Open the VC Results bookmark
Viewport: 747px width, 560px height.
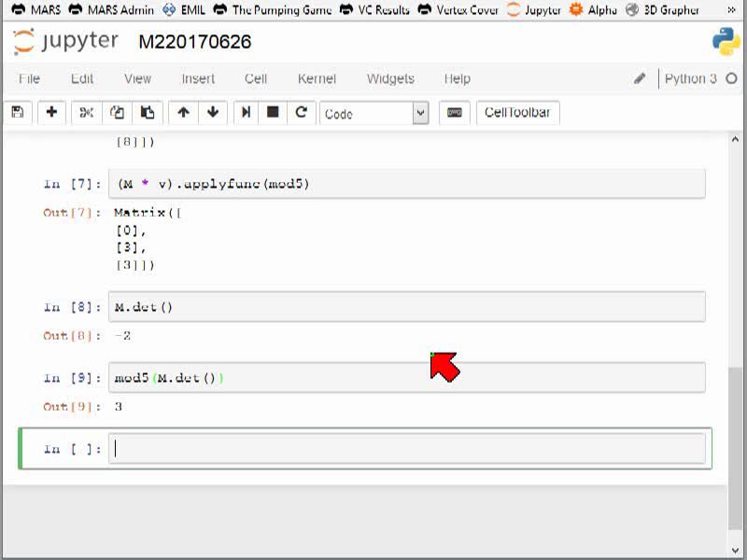click(374, 9)
